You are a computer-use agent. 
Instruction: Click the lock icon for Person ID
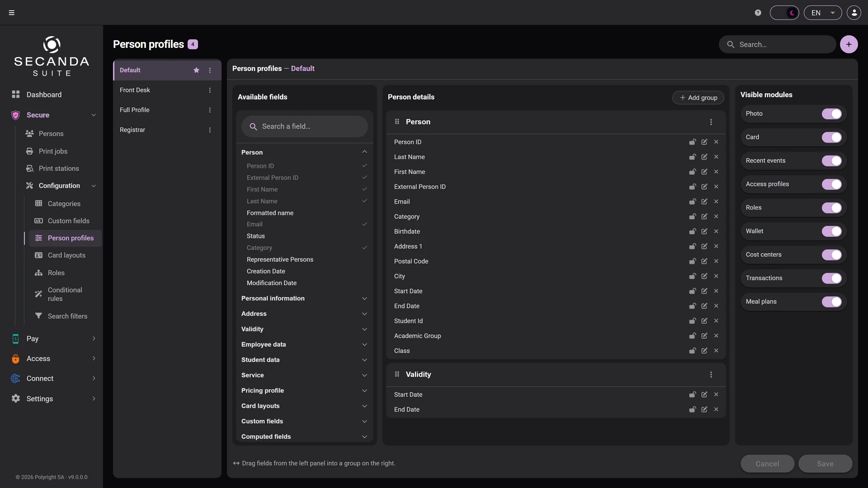692,142
